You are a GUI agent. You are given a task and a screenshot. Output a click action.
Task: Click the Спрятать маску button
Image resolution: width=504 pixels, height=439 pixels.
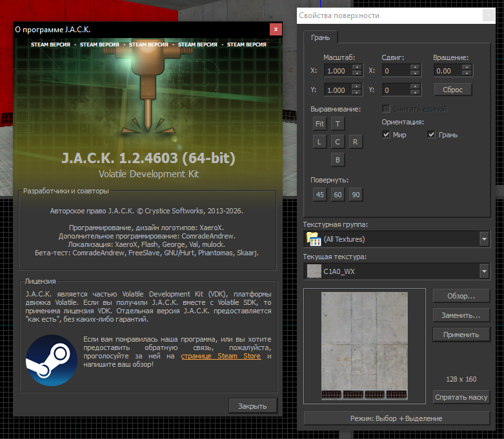pyautogui.click(x=461, y=397)
